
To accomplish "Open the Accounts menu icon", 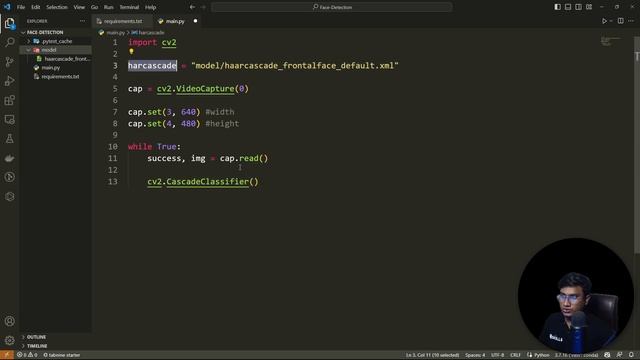I will [9, 321].
